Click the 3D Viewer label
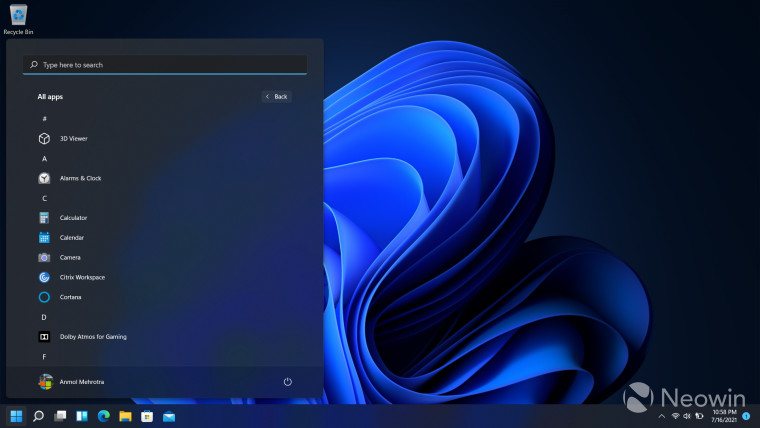Viewport: 760px width, 428px height. 74,139
